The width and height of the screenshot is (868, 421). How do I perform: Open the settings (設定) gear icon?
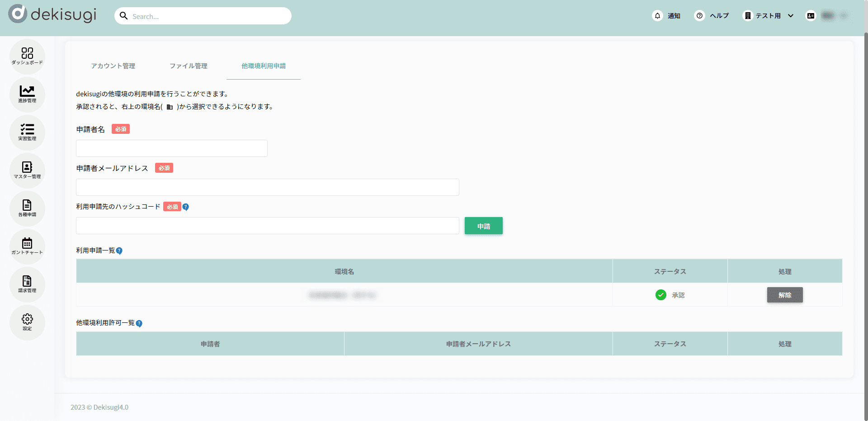tap(27, 322)
